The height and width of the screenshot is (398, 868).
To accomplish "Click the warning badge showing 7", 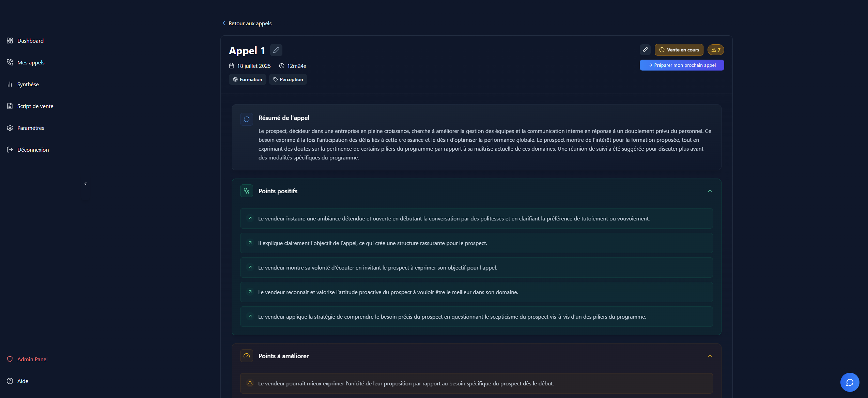I will point(716,50).
